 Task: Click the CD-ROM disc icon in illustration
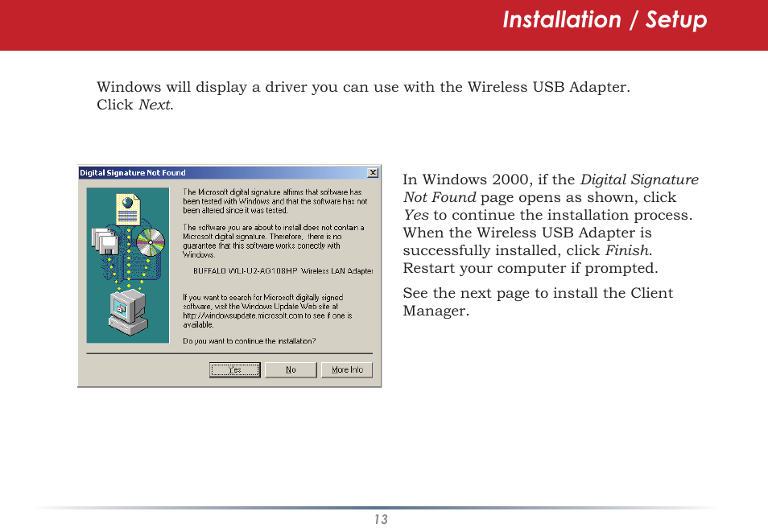[x=151, y=242]
